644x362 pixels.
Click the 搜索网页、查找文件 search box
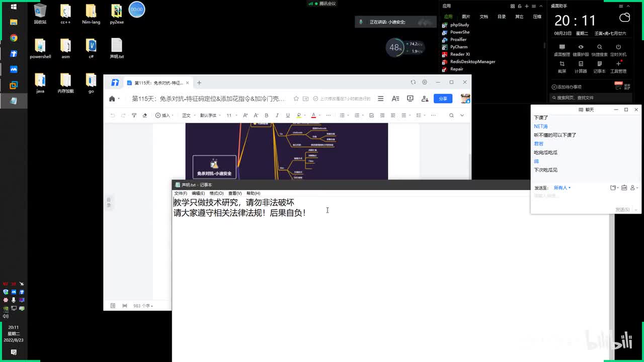(x=591, y=98)
